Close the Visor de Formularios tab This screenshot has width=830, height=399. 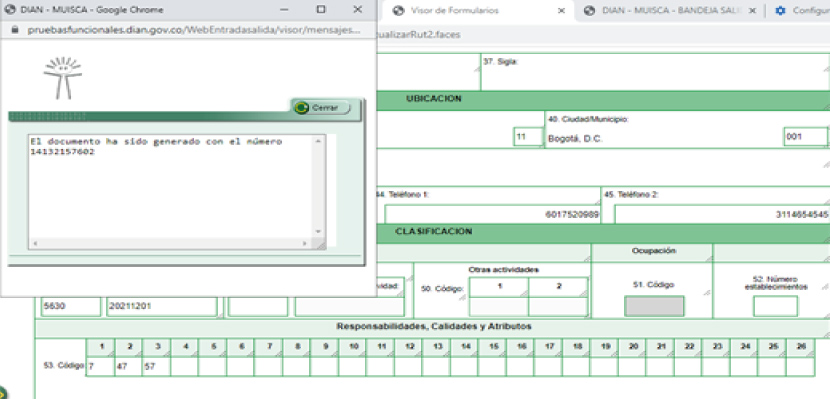pos(562,11)
